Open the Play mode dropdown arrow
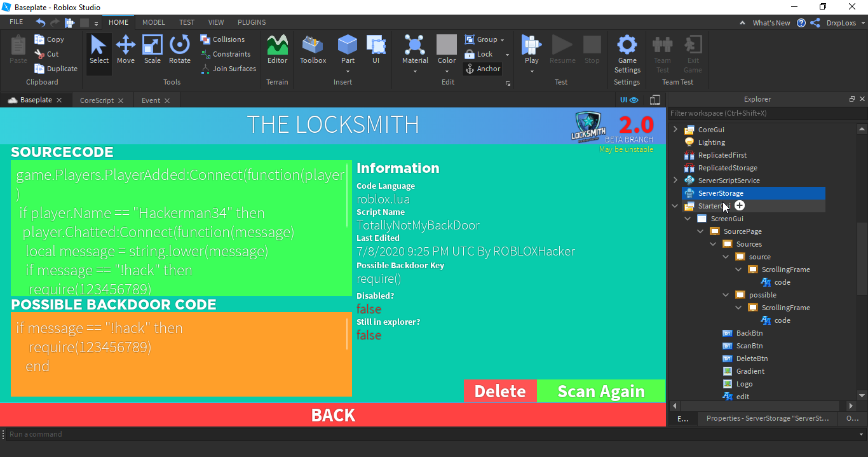This screenshot has height=457, width=868. pos(531,71)
